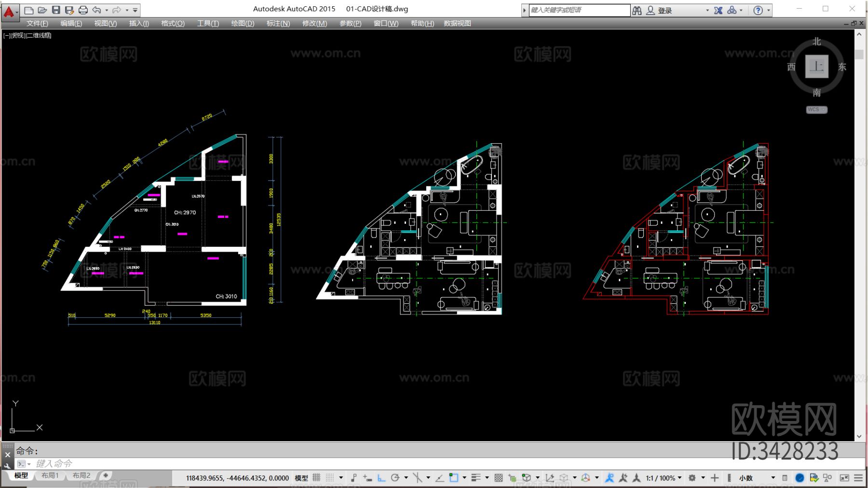
Task: Open the 编辑(E) menu
Action: coord(71,23)
